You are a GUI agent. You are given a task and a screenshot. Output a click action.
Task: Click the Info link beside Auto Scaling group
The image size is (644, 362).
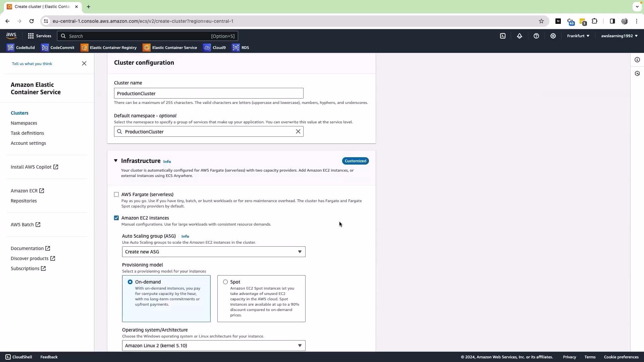click(x=185, y=236)
